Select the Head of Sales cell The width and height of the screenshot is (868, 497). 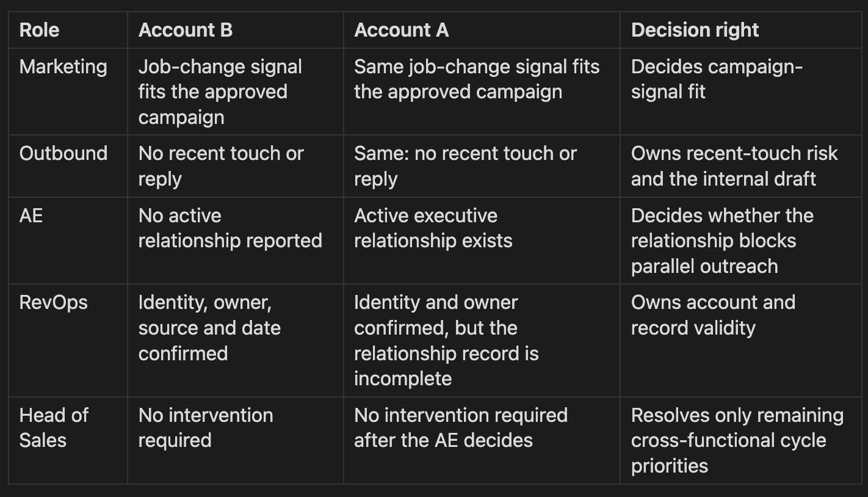click(68, 440)
